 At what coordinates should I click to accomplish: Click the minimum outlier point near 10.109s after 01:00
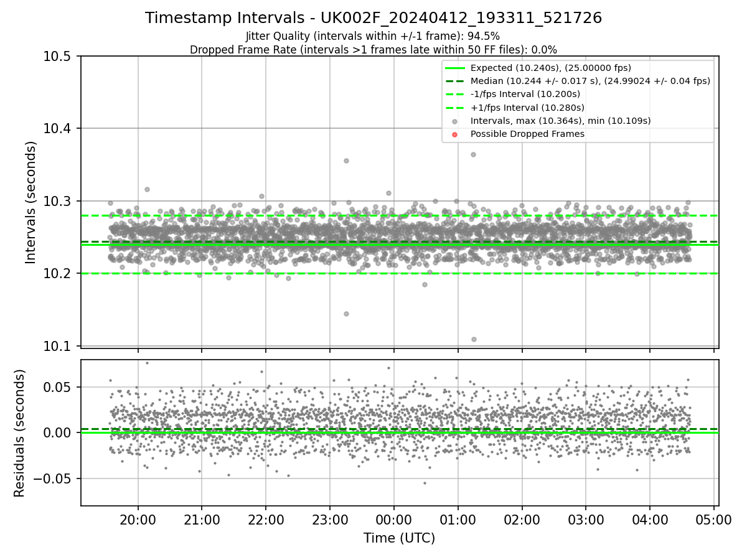point(474,339)
